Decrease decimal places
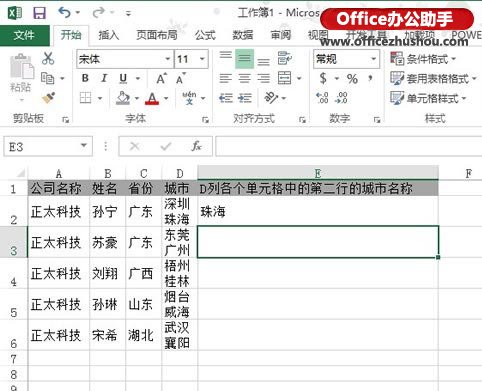This screenshot has width=482, height=391. click(341, 98)
